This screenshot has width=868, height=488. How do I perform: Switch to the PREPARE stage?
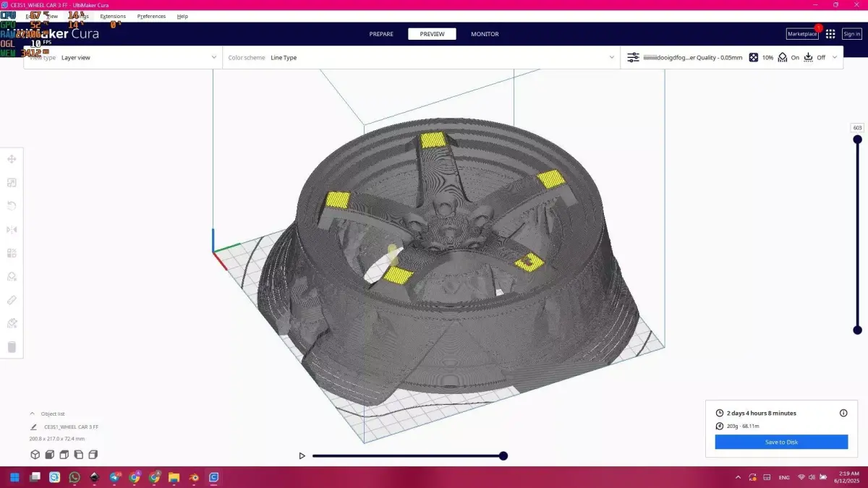(x=381, y=34)
